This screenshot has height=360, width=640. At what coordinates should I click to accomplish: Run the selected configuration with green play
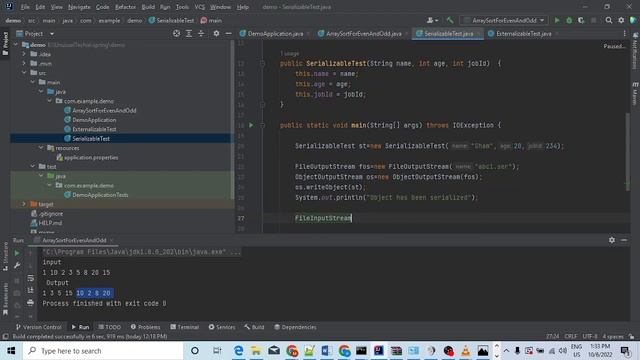[x=557, y=20]
